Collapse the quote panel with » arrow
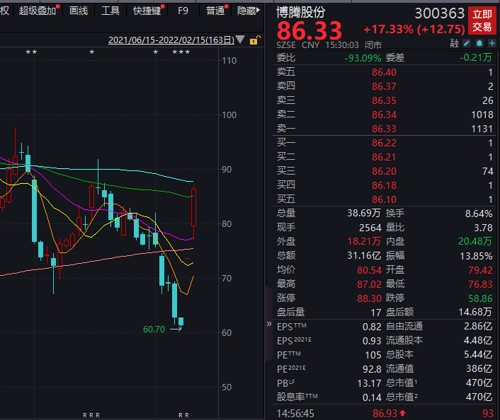This screenshot has width=500, height=420. click(x=269, y=324)
